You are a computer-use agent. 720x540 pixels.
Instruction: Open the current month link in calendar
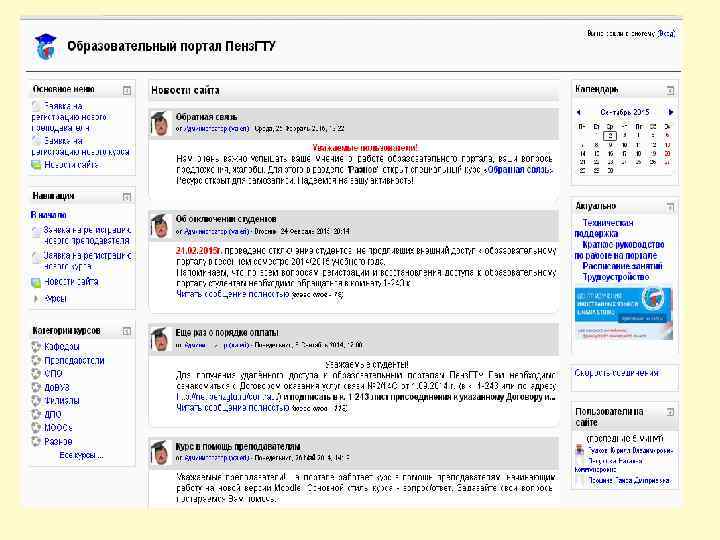coord(624,112)
